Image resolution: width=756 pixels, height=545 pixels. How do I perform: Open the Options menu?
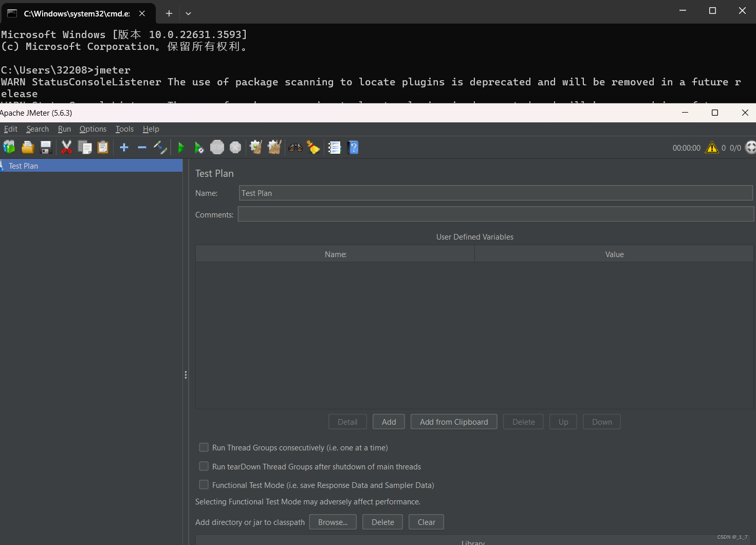click(x=93, y=129)
